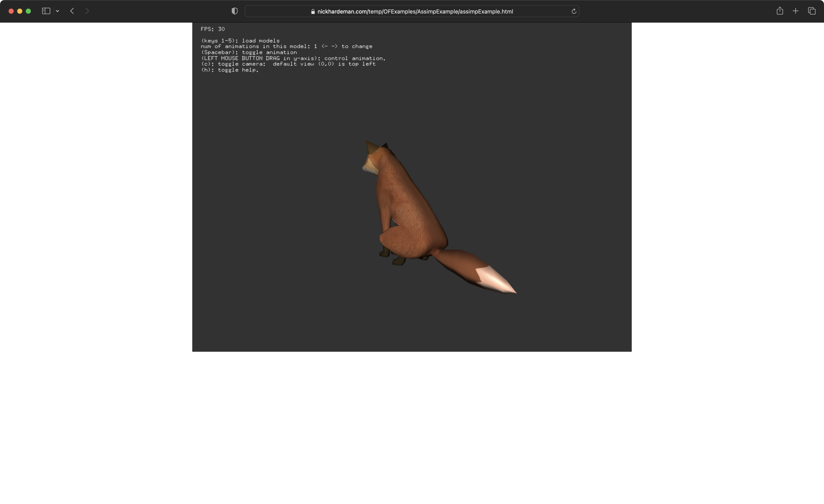Viewport: 824px width, 504px height.
Task: Go back with the back arrow
Action: [72, 11]
